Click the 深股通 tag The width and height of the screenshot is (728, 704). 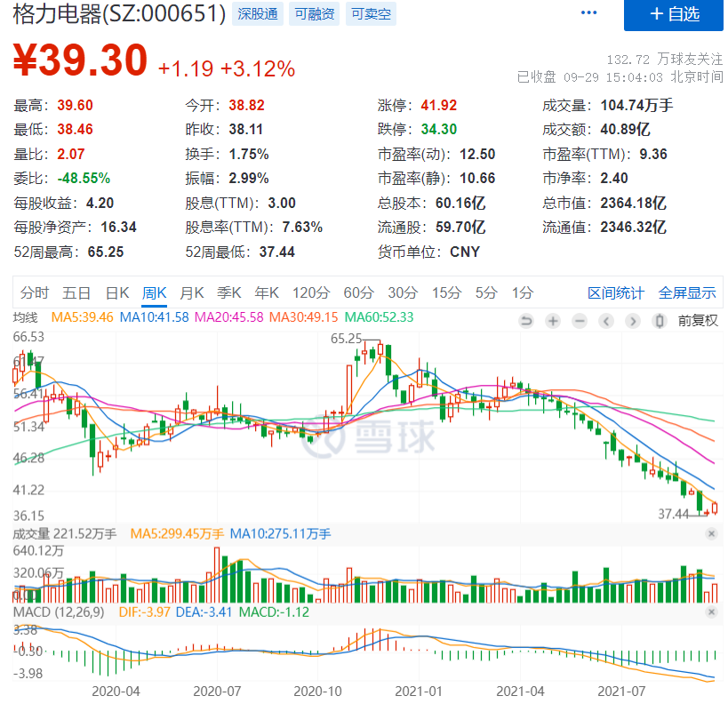(258, 14)
